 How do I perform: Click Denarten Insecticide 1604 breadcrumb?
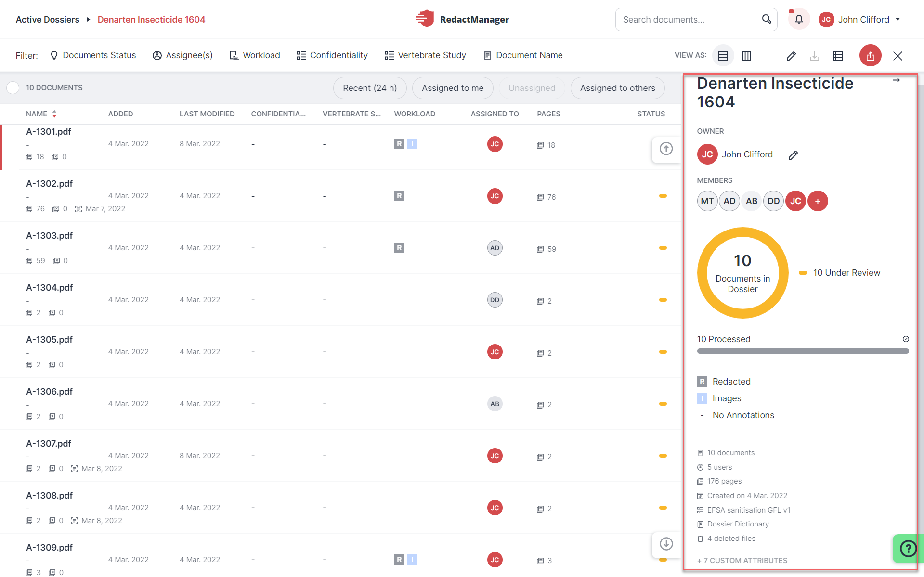151,20
